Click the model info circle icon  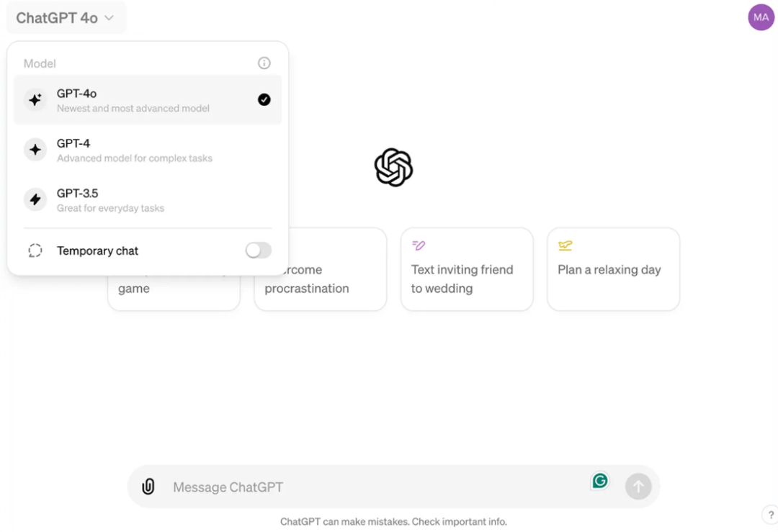pyautogui.click(x=264, y=63)
